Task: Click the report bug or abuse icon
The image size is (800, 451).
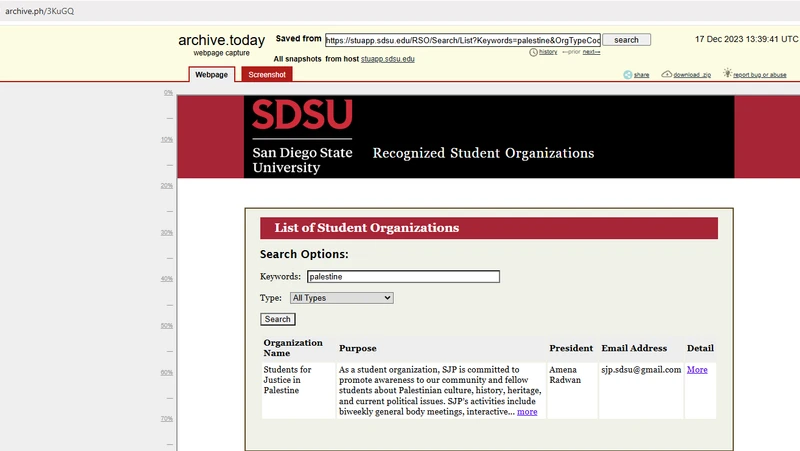Action: (727, 73)
